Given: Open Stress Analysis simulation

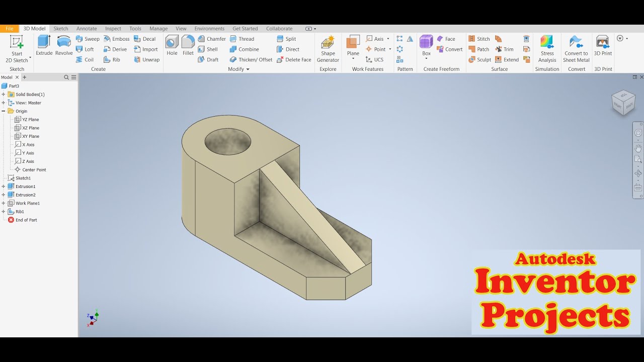Looking at the screenshot, I should click(x=547, y=49).
